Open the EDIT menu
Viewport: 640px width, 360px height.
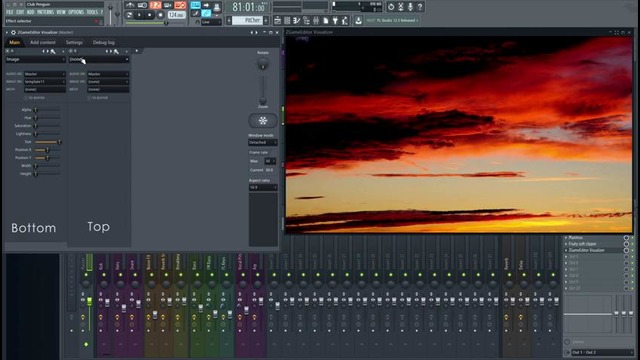coord(20,12)
